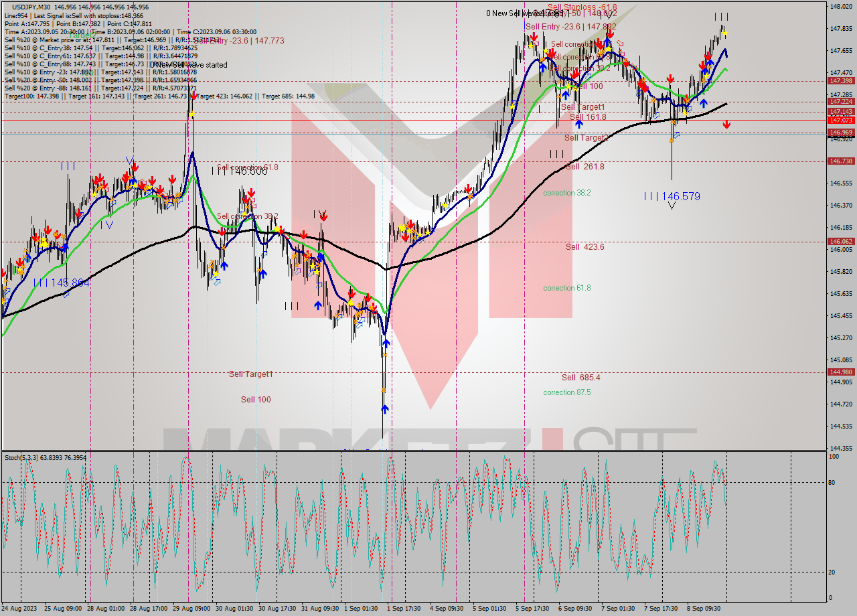857x616 pixels.
Task: Click the 'Sell 685.4' level label
Action: click(x=580, y=378)
